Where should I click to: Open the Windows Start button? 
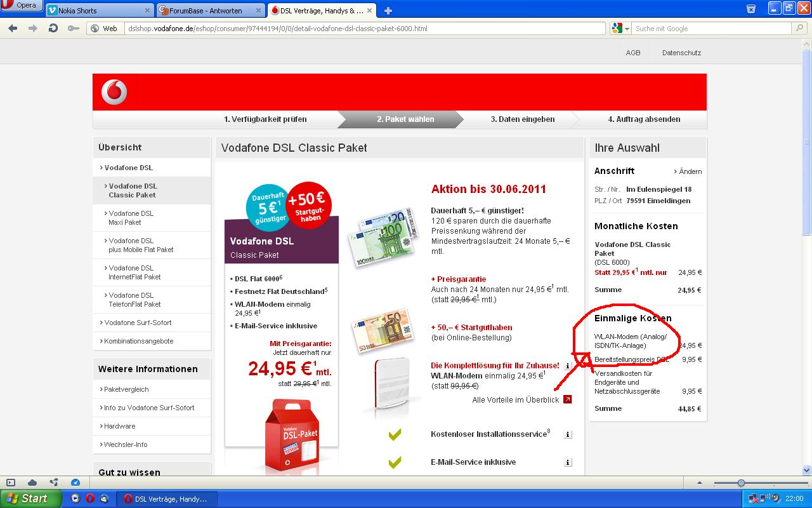point(30,498)
